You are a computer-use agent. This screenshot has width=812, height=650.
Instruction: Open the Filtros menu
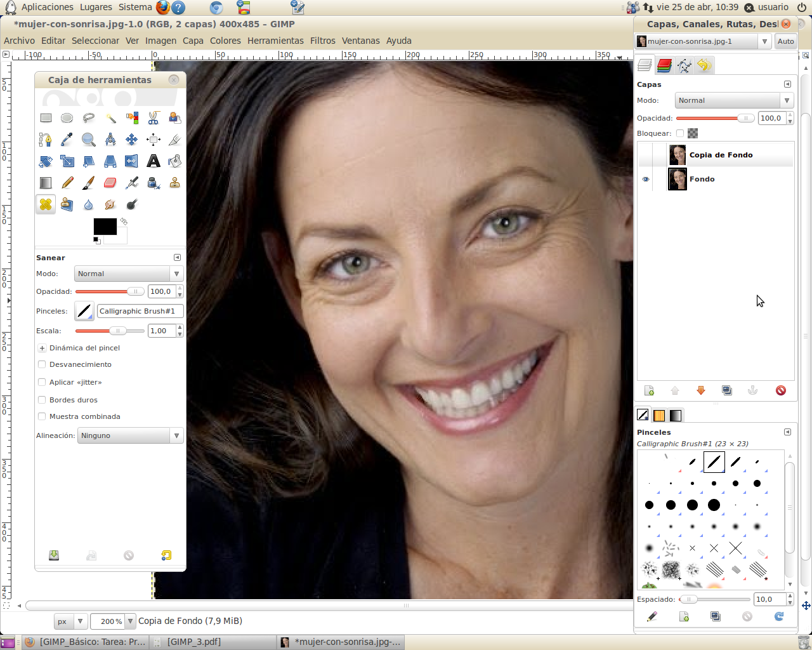[322, 41]
